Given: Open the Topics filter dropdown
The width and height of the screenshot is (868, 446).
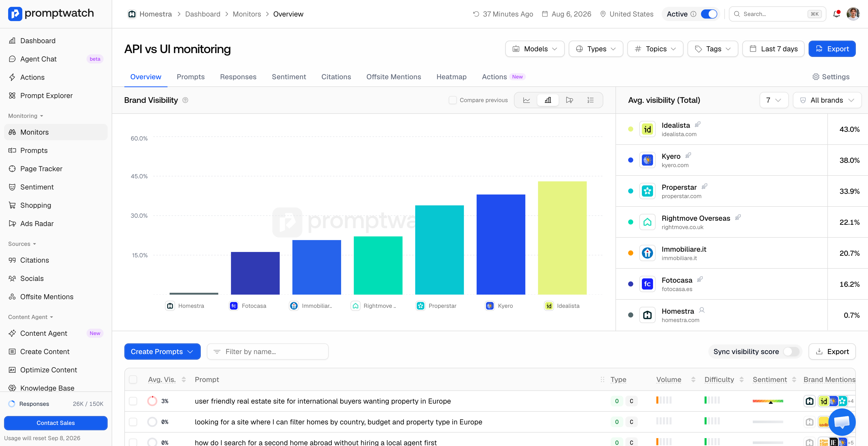Looking at the screenshot, I should point(655,49).
